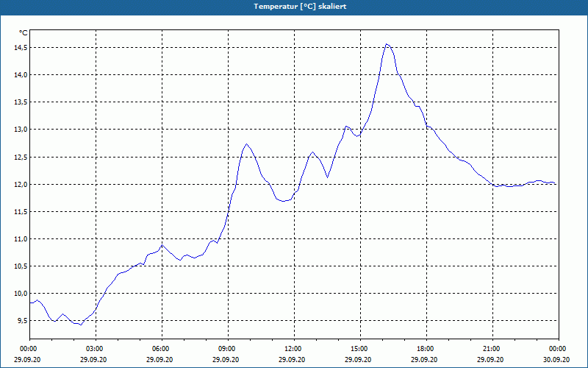The height and width of the screenshot is (368, 588).
Task: Click the 10,0 y-axis label
Action: tap(21, 294)
